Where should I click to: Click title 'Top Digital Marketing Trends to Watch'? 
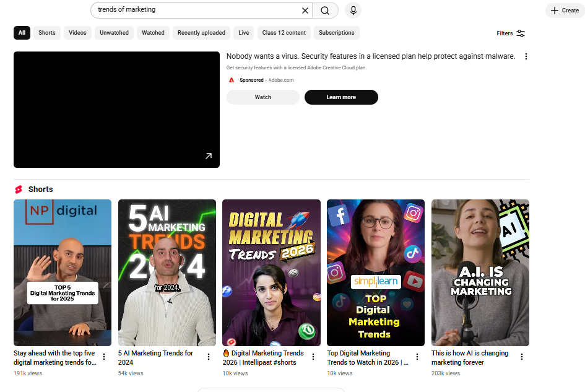pyautogui.click(x=368, y=358)
